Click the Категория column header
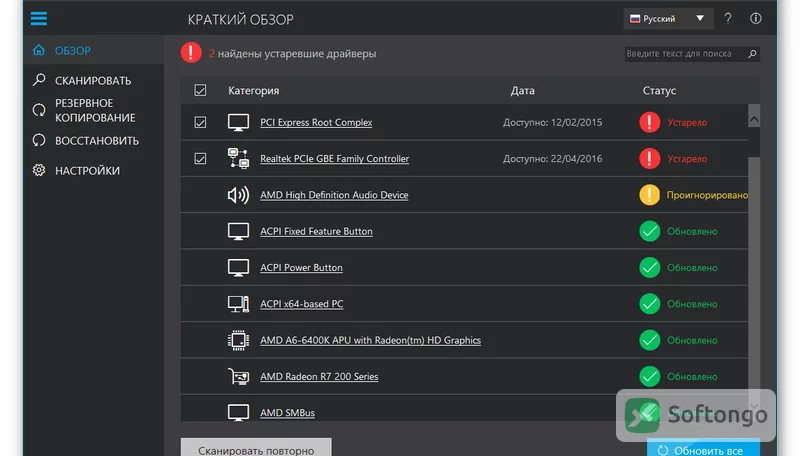 (254, 91)
